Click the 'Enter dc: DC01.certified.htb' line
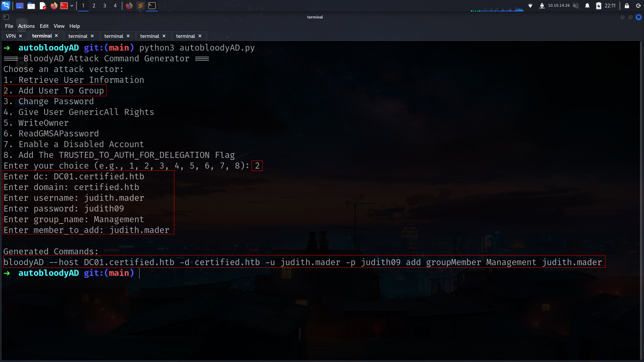The height and width of the screenshot is (362, 644). point(74,177)
